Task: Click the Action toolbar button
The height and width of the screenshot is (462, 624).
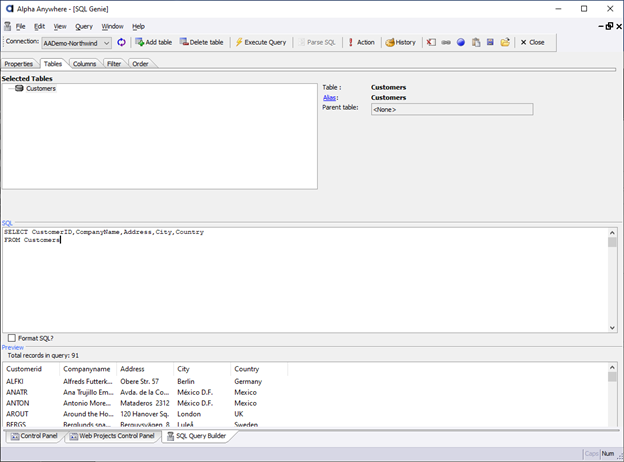Action: tap(361, 42)
